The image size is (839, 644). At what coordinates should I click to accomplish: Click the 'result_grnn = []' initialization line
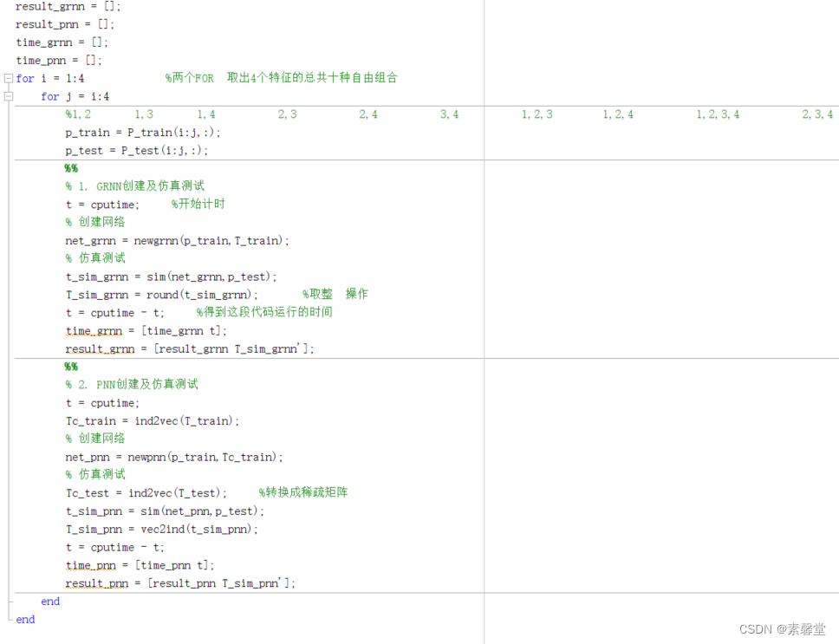(59, 6)
